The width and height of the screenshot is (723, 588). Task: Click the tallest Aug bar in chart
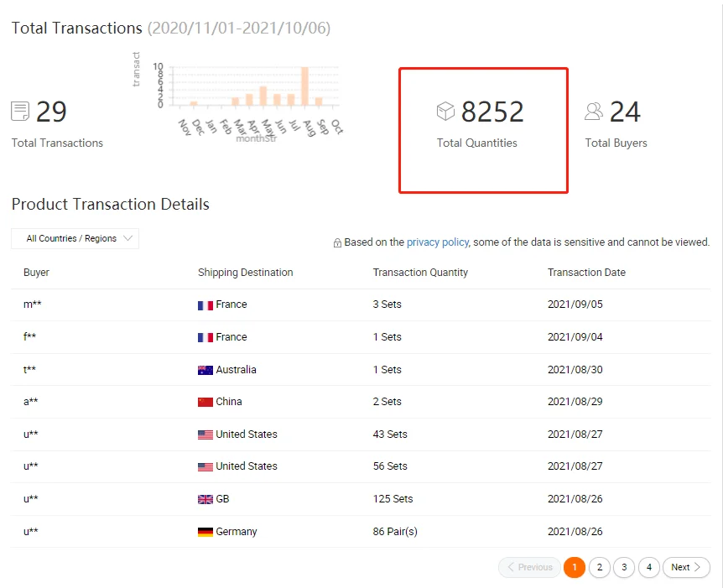tap(304, 86)
